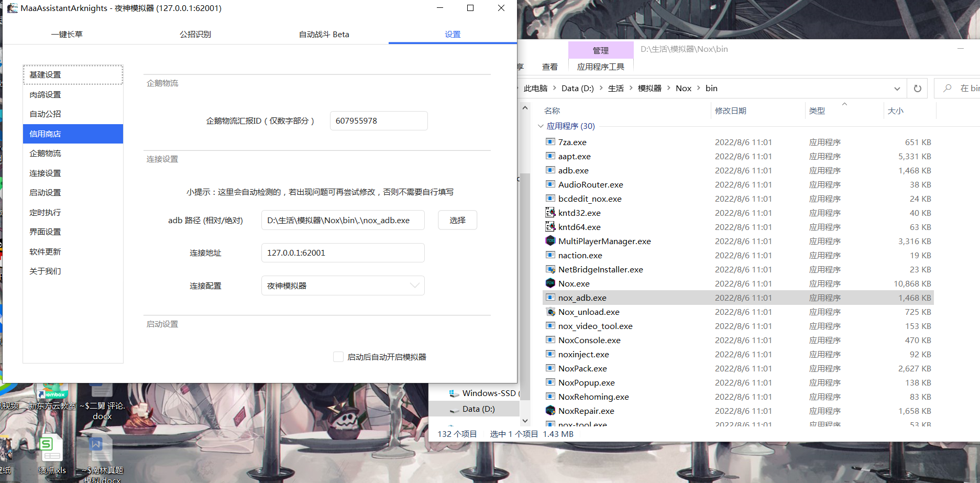Viewport: 980px width, 483px height.
Task: Click the NoxRepair.exe icon
Action: (x=550, y=411)
